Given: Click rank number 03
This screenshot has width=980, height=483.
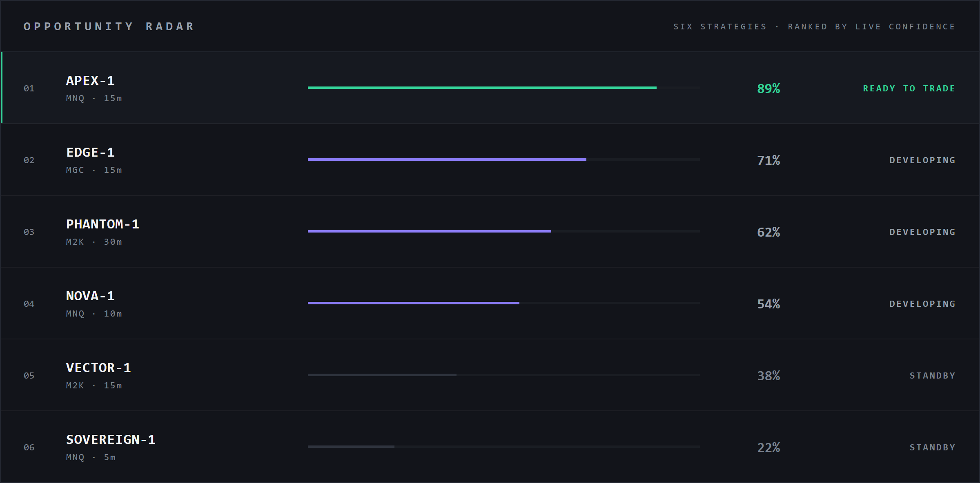Looking at the screenshot, I should click(29, 232).
